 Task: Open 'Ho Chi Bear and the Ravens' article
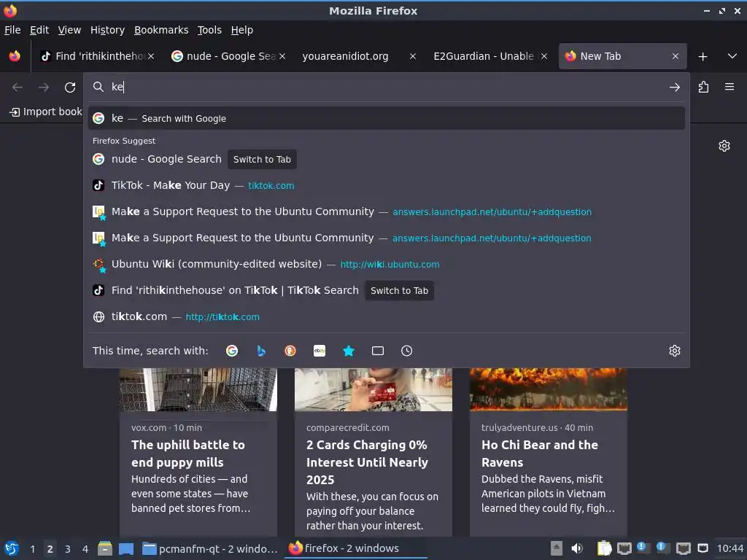point(540,454)
